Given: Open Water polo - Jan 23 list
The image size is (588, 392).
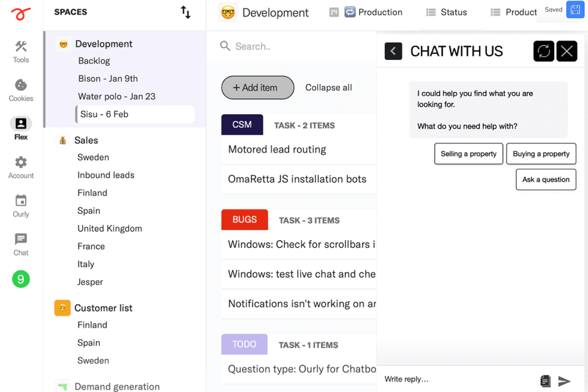Looking at the screenshot, I should click(116, 96).
